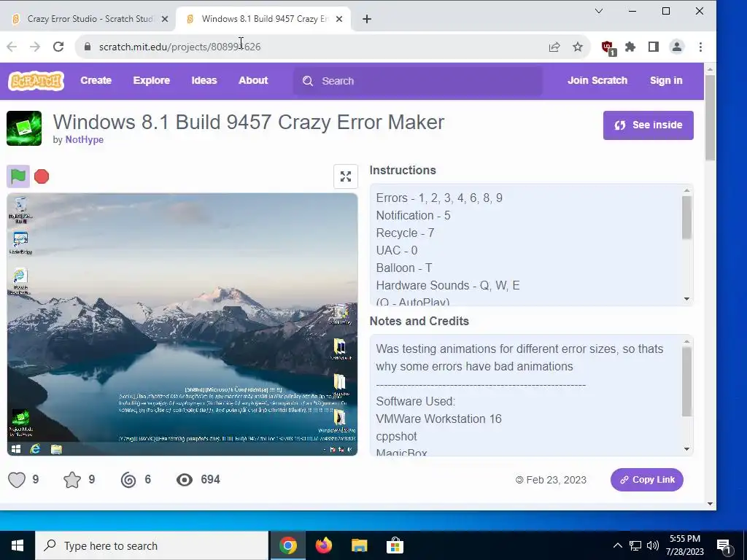Close the Crazy Error Studio tab

tap(164, 19)
